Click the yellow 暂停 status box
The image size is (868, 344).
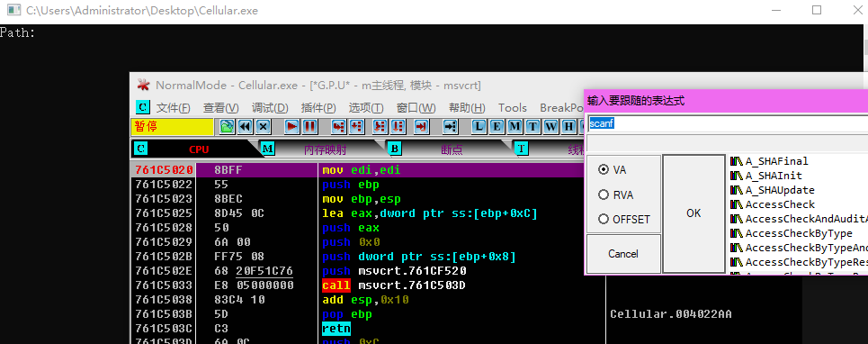(172, 127)
